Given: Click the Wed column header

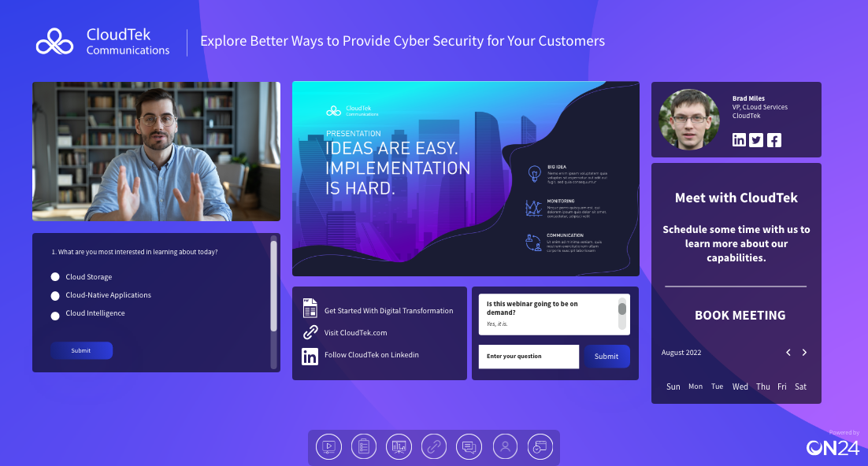Looking at the screenshot, I should pyautogui.click(x=740, y=386).
